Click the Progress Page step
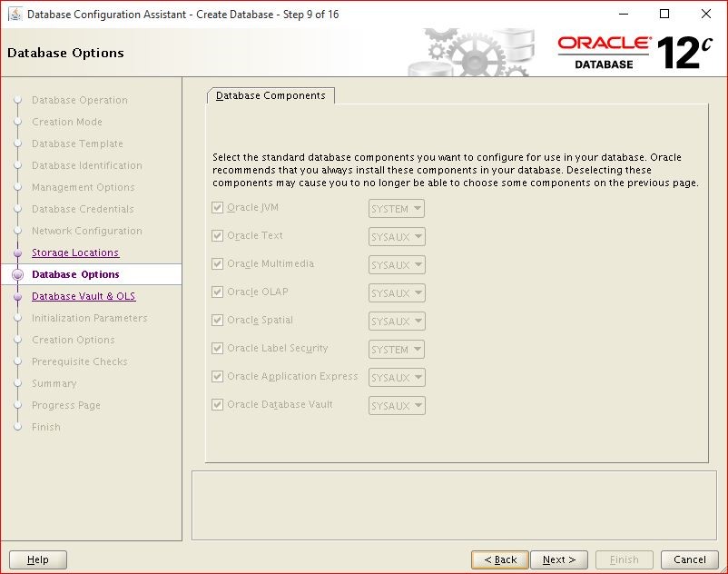The height and width of the screenshot is (574, 728). click(66, 405)
